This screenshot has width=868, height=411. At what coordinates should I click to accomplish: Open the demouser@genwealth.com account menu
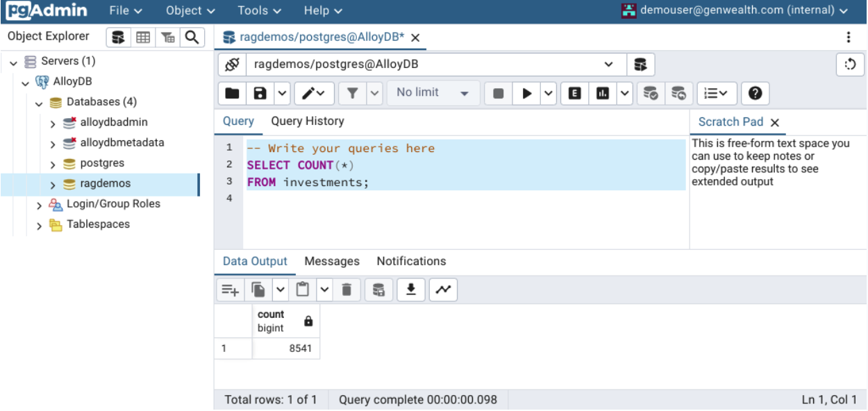click(735, 10)
